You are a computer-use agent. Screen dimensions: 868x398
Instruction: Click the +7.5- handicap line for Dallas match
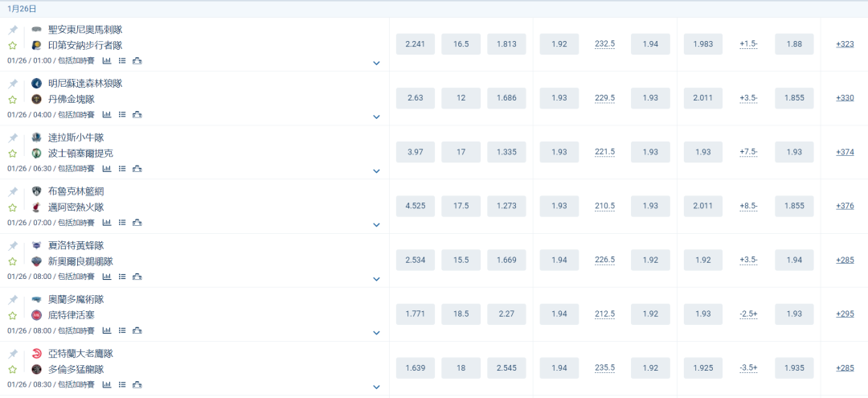748,152
